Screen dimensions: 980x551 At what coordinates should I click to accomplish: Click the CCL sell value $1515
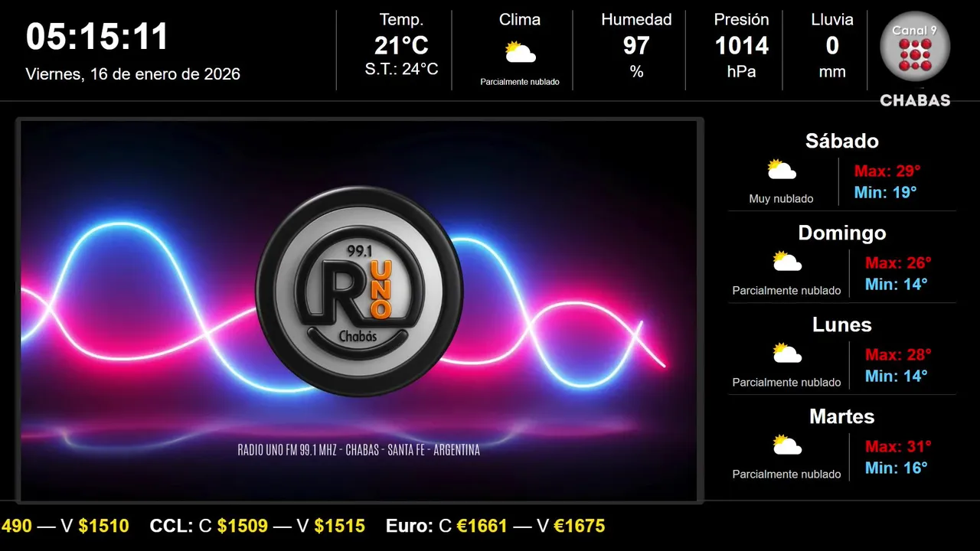click(x=339, y=527)
